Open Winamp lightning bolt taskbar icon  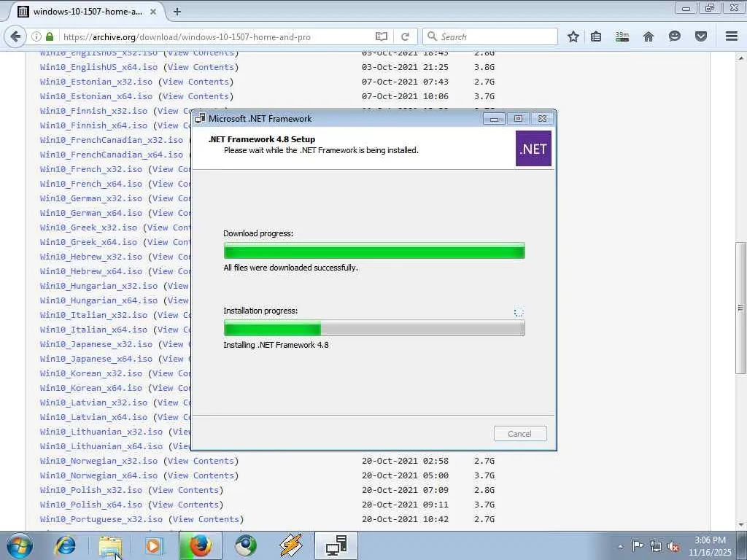[x=290, y=545]
